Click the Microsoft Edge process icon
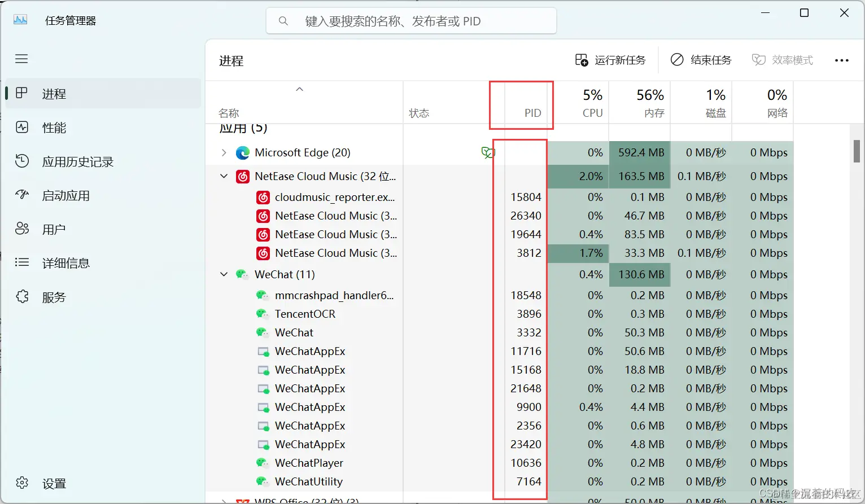865x504 pixels. click(x=243, y=153)
